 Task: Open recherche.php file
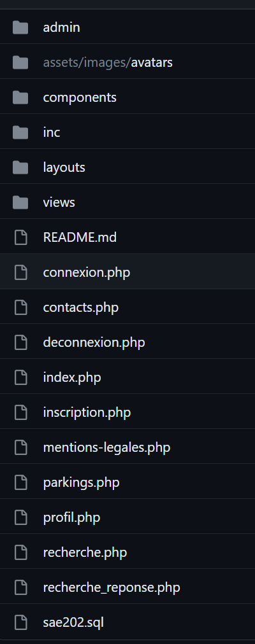(85, 552)
